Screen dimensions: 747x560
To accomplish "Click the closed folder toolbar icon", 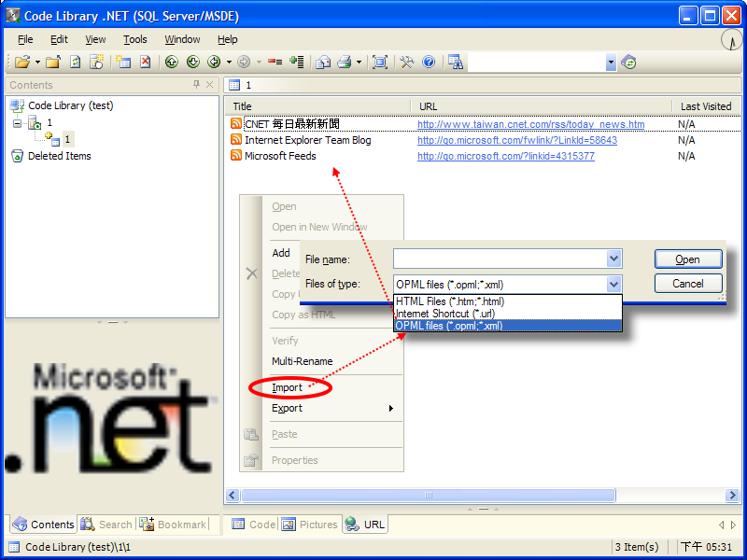I will [53, 62].
